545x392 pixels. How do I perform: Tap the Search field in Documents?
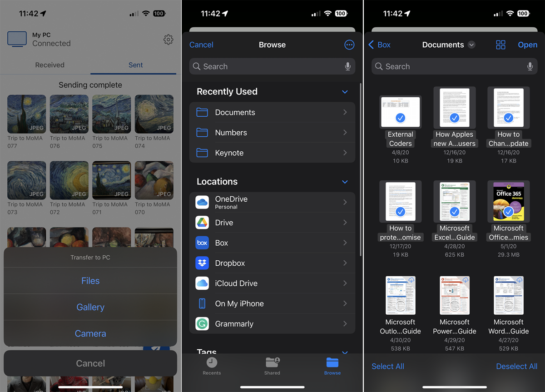point(450,66)
